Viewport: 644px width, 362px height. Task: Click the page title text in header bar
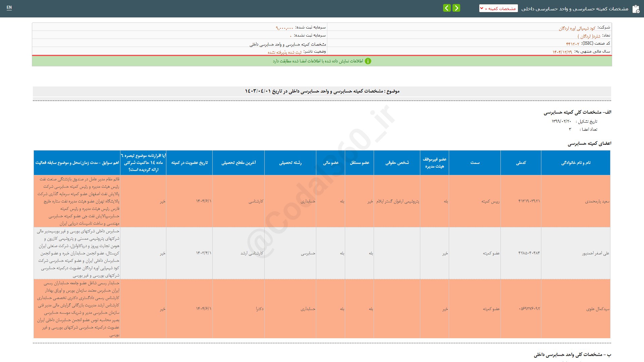(x=575, y=9)
